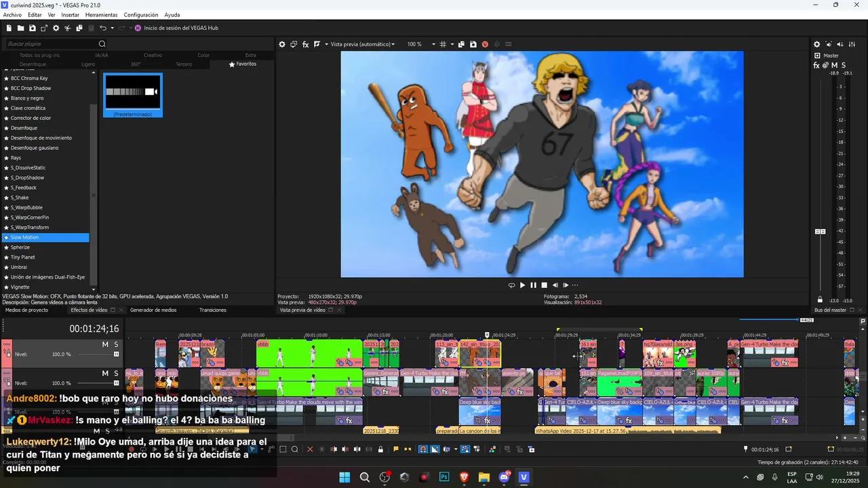Switch to Medios de proyecto tab
Image resolution: width=868 pixels, height=488 pixels.
pyautogui.click(x=26, y=310)
